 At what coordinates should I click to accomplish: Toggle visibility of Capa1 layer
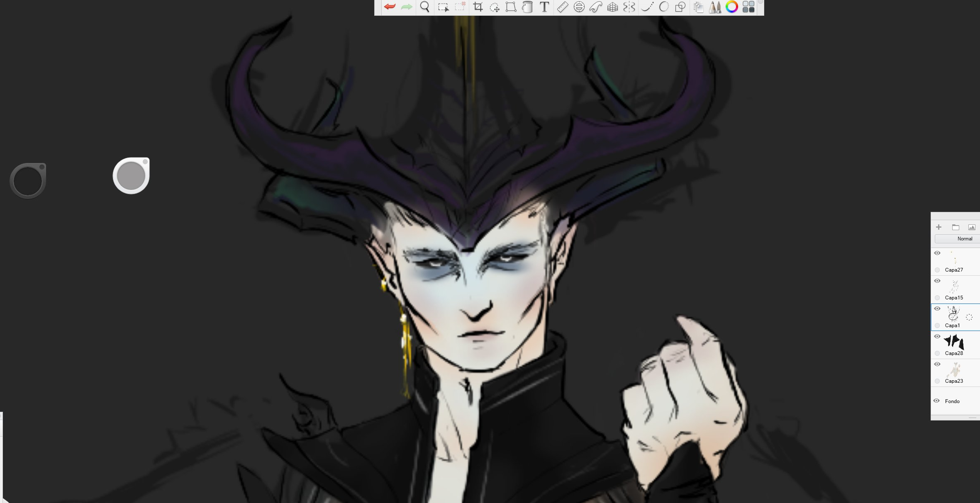[937, 309]
